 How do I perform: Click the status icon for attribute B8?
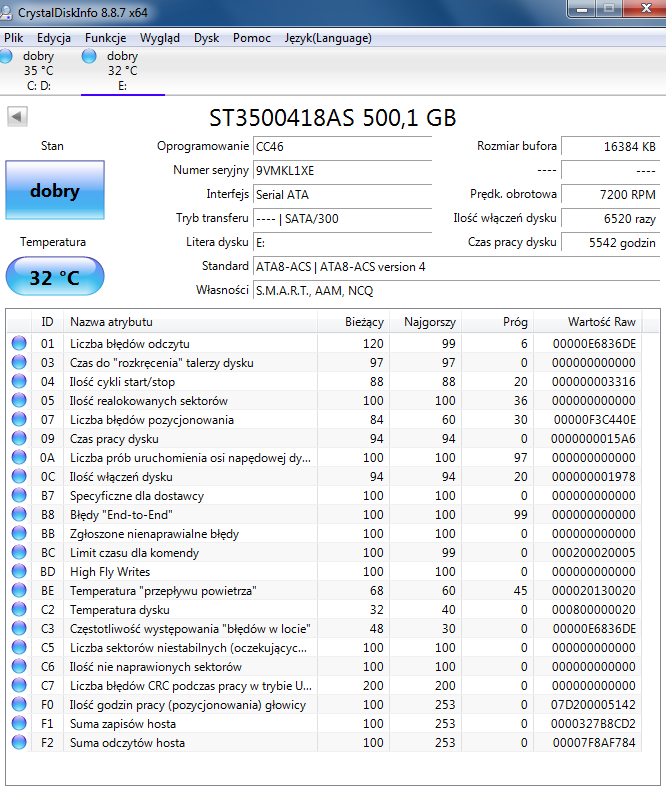coord(19,514)
